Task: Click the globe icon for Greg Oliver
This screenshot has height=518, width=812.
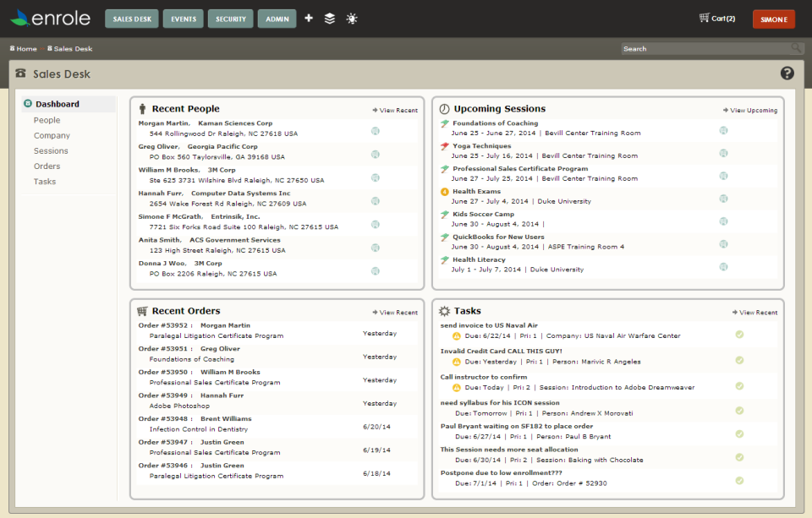Action: pos(376,154)
